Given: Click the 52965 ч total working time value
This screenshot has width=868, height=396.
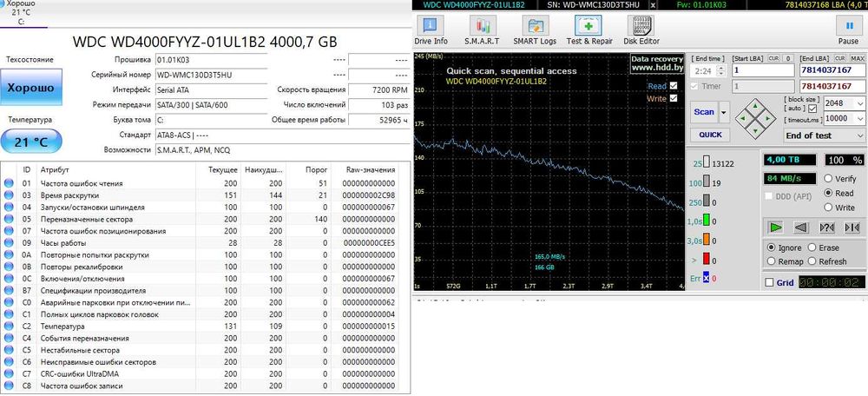Looking at the screenshot, I should pos(378,120).
